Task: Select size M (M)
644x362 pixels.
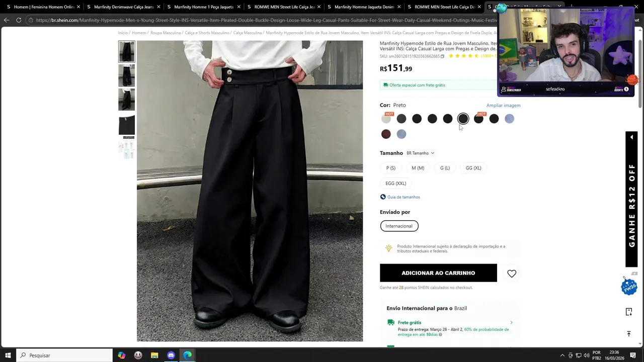Action: point(418,168)
